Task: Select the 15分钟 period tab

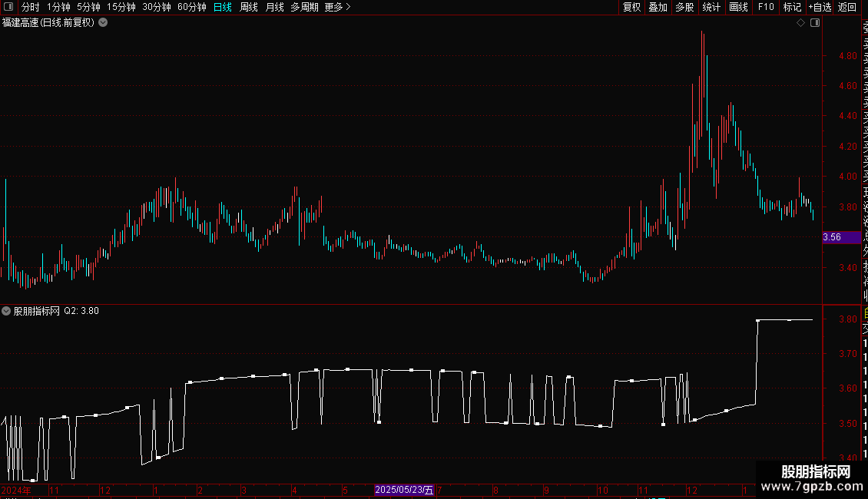Action: point(121,7)
